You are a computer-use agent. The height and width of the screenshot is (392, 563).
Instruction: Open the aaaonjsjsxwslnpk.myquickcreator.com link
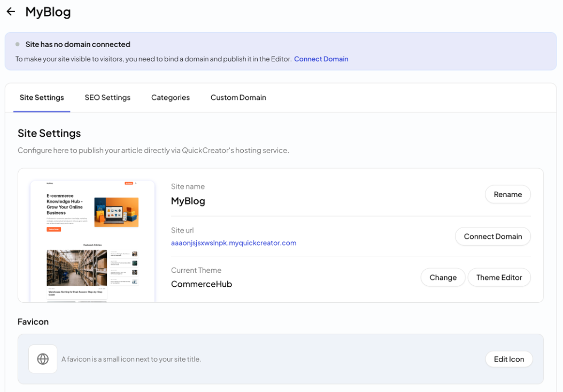pos(234,243)
